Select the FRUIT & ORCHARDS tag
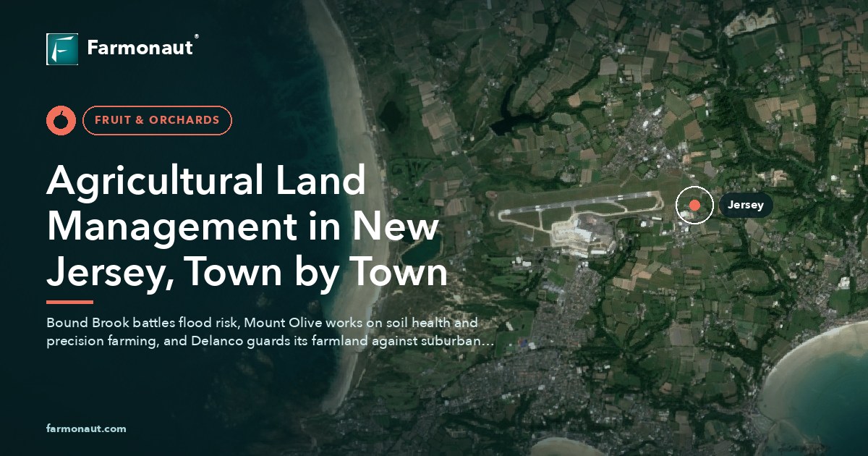This screenshot has width=868, height=456. pyautogui.click(x=157, y=120)
